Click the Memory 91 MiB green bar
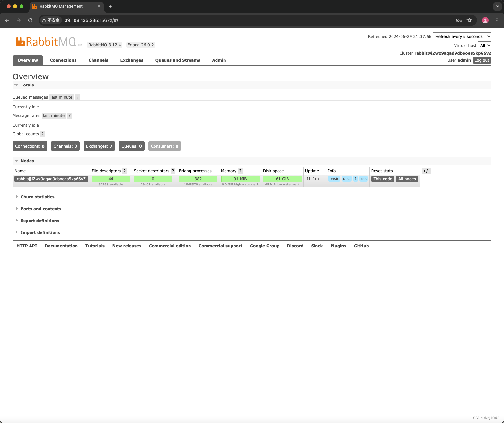 [240, 179]
